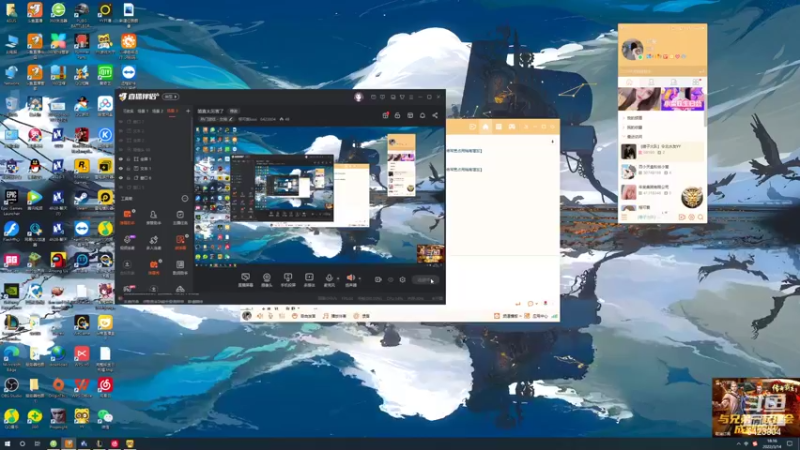Open the QQ penguin desktop icon
This screenshot has width=800, height=450.
click(x=35, y=169)
